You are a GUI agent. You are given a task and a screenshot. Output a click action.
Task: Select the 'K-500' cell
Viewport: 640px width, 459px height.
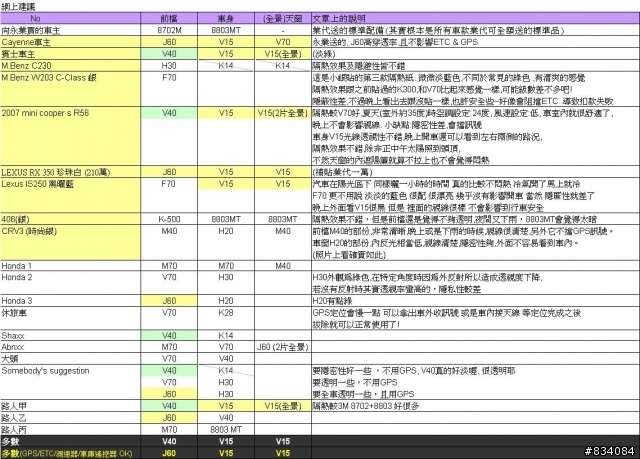(169, 220)
